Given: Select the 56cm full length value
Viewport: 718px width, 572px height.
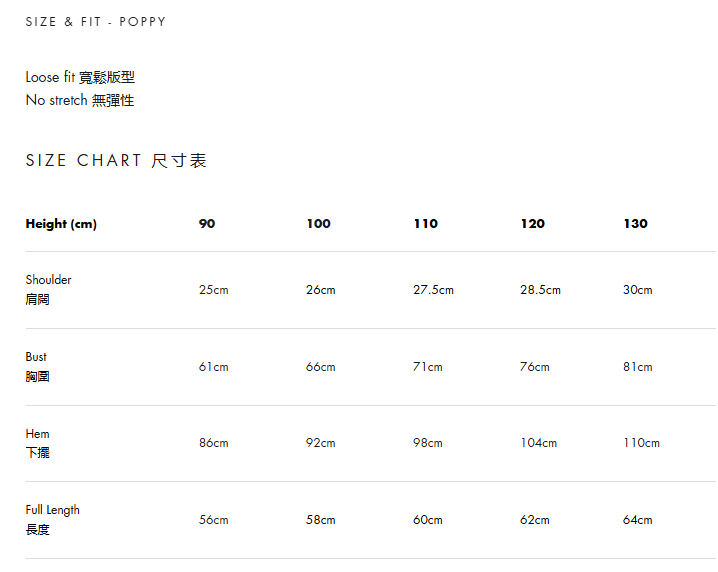Looking at the screenshot, I should coord(213,520).
